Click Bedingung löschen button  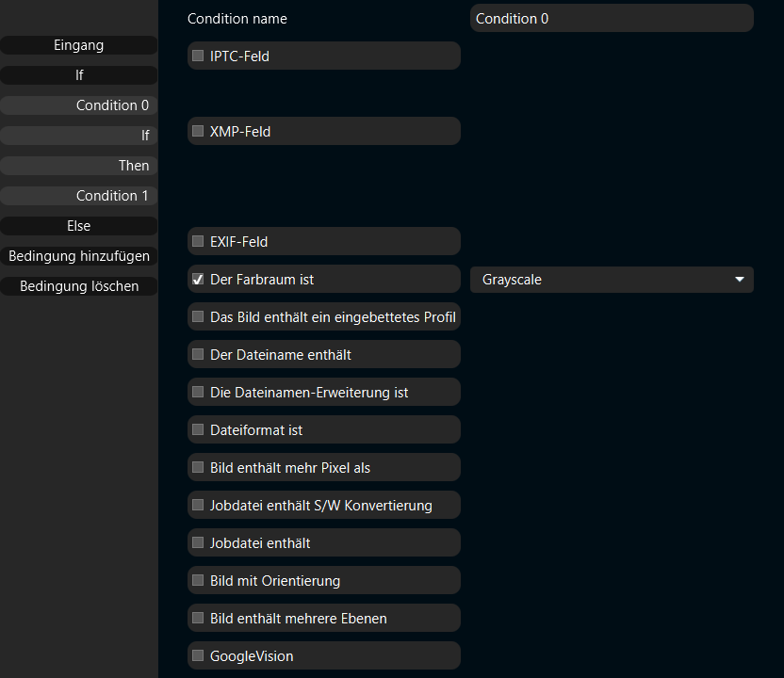[79, 286]
